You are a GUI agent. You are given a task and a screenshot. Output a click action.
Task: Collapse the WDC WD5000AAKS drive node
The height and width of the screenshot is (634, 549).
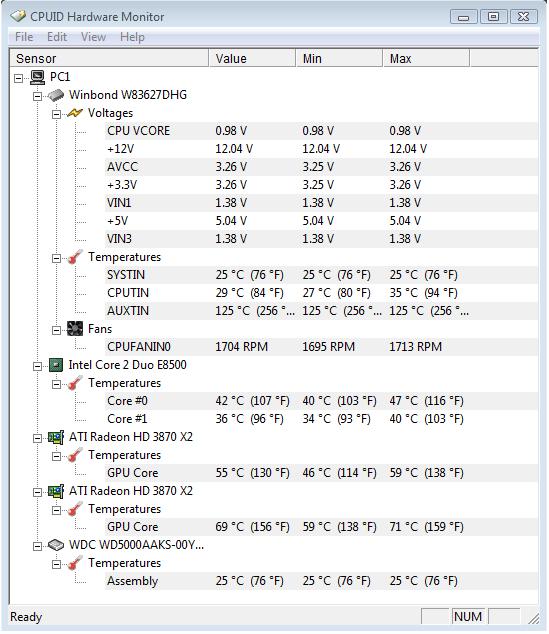tap(38, 547)
